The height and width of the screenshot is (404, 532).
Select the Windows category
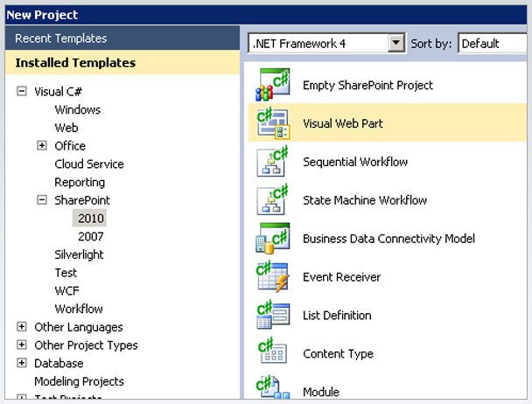tap(78, 109)
